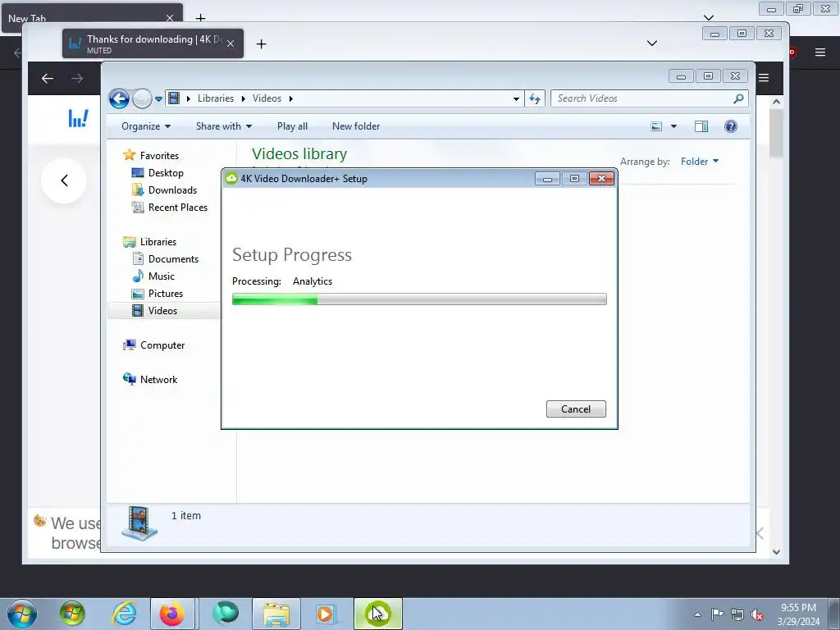The height and width of the screenshot is (630, 840).
Task: Open Computer in navigation pane
Action: tap(162, 345)
